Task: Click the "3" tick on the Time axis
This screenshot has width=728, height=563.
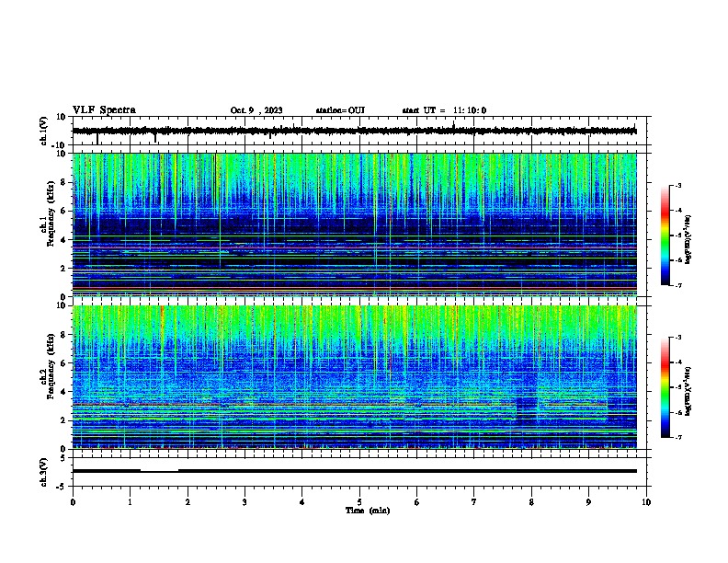Action: (245, 502)
